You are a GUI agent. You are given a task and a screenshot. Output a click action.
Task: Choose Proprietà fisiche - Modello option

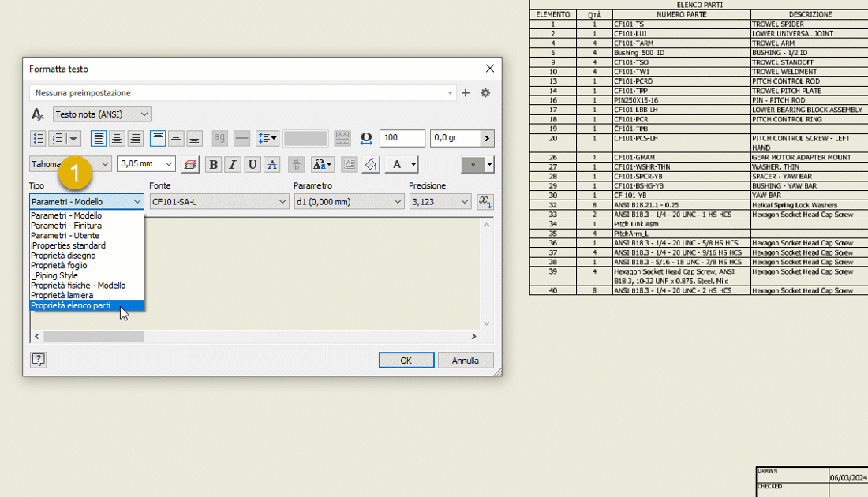pyautogui.click(x=86, y=286)
